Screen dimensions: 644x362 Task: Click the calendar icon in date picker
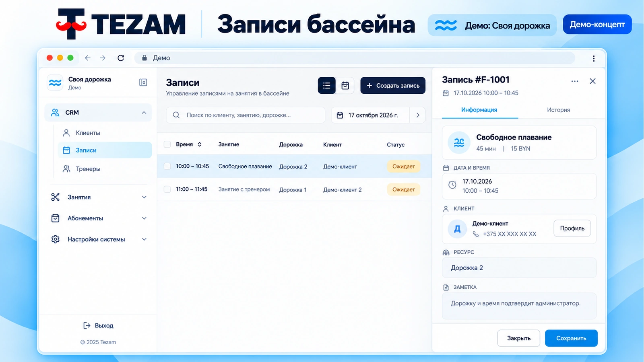click(x=340, y=115)
